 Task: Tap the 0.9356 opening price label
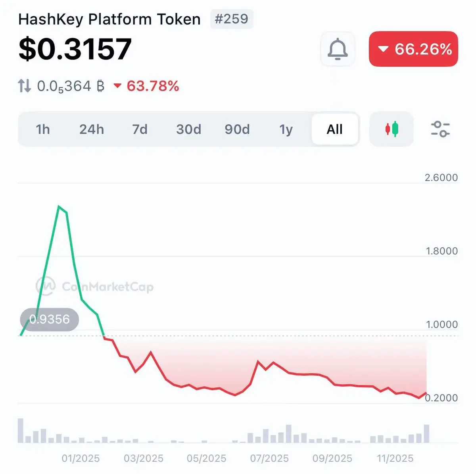click(50, 319)
